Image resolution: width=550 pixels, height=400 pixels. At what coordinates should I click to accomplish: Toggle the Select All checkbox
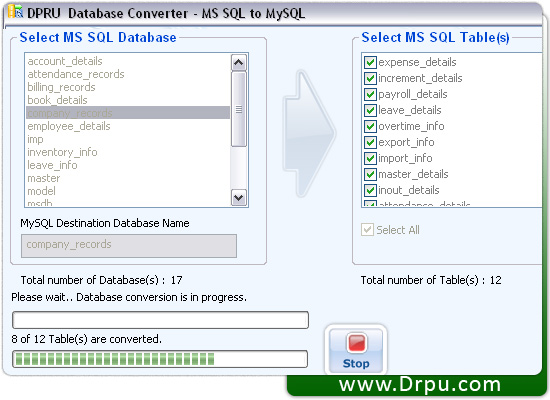(367, 230)
